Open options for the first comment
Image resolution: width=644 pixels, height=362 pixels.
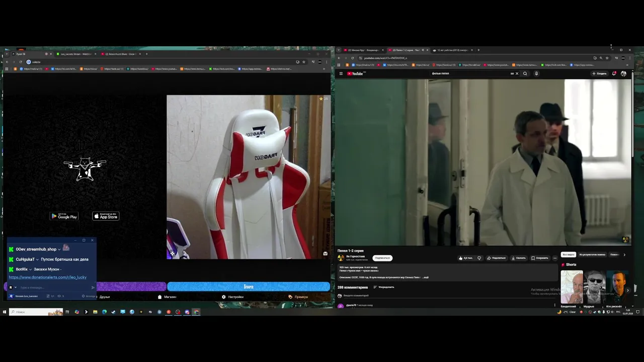(x=555, y=305)
